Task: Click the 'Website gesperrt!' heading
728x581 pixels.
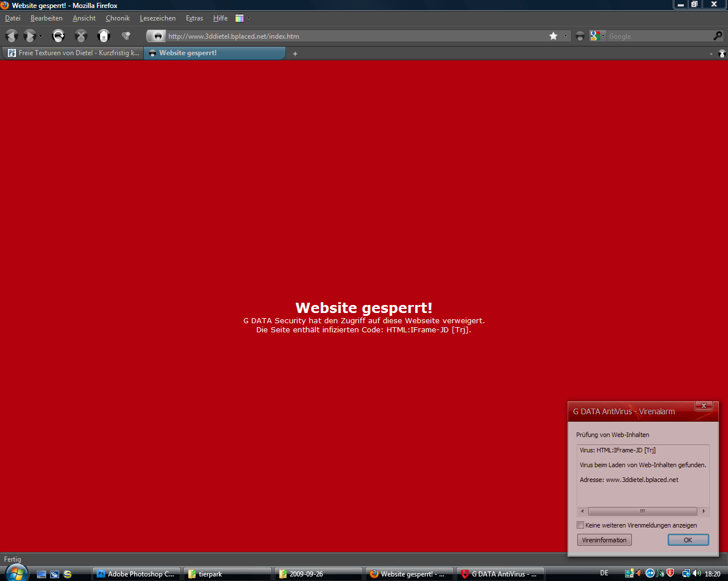Action: pos(364,308)
